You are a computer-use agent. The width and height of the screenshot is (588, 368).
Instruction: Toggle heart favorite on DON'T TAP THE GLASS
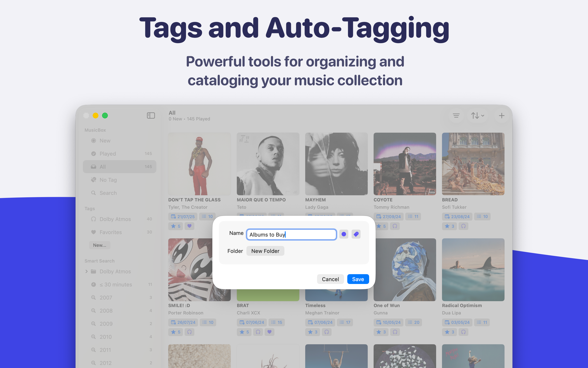[x=189, y=226]
